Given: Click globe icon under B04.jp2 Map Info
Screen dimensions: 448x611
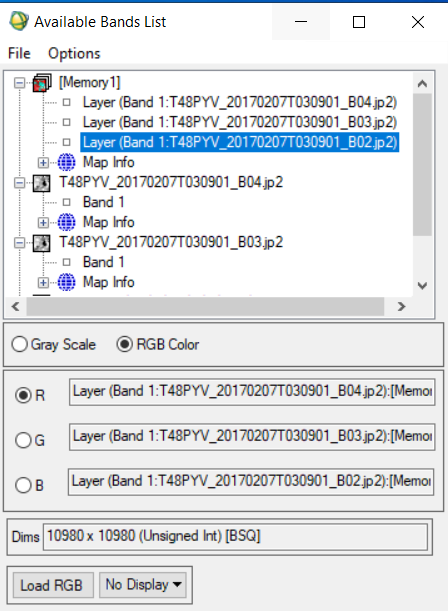Looking at the screenshot, I should click(x=66, y=222).
